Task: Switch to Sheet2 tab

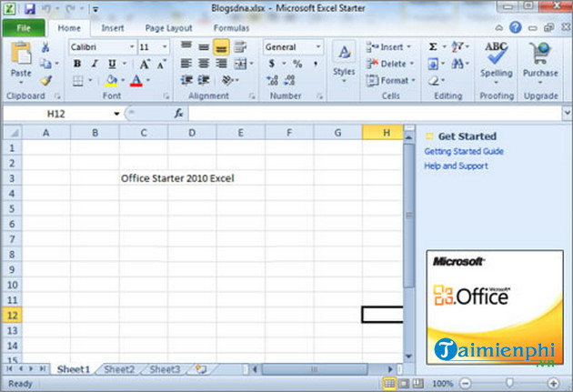Action: pos(119,369)
